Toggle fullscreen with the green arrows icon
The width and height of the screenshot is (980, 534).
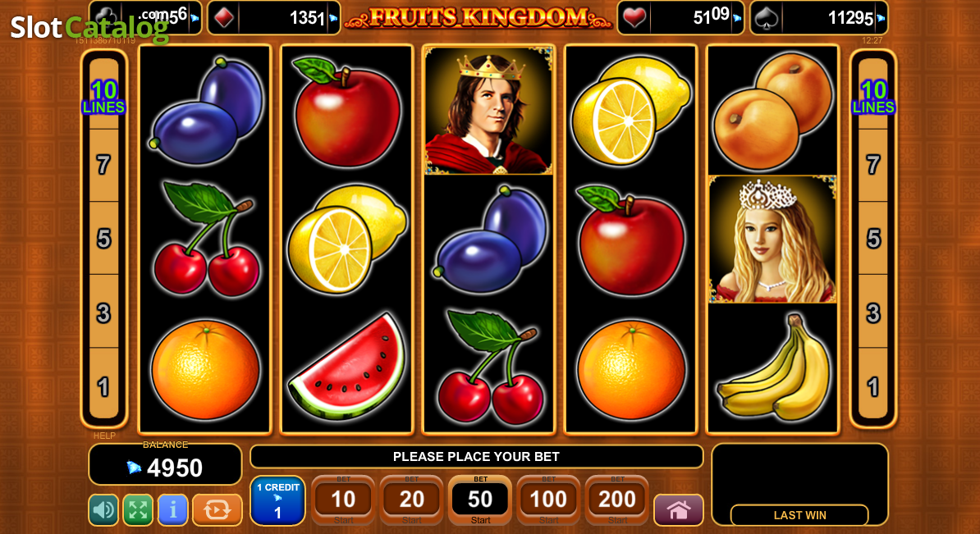click(138, 509)
